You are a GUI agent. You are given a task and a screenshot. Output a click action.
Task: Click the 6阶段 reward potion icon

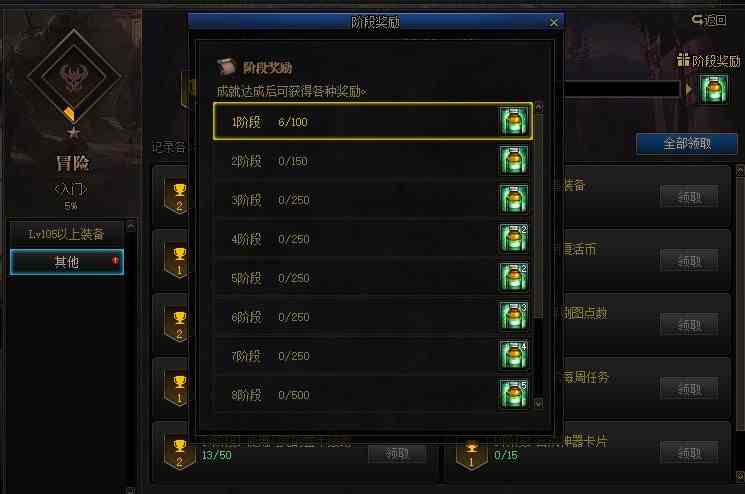pos(513,316)
